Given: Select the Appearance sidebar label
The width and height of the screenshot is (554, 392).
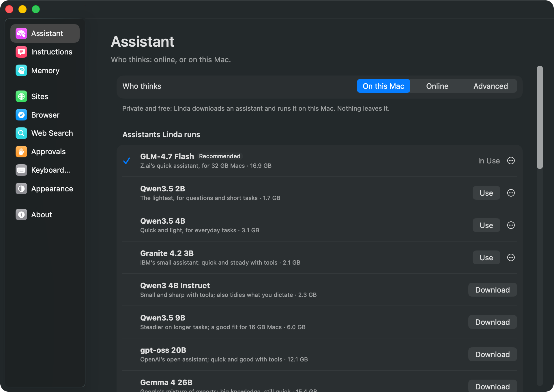Looking at the screenshot, I should pos(52,189).
